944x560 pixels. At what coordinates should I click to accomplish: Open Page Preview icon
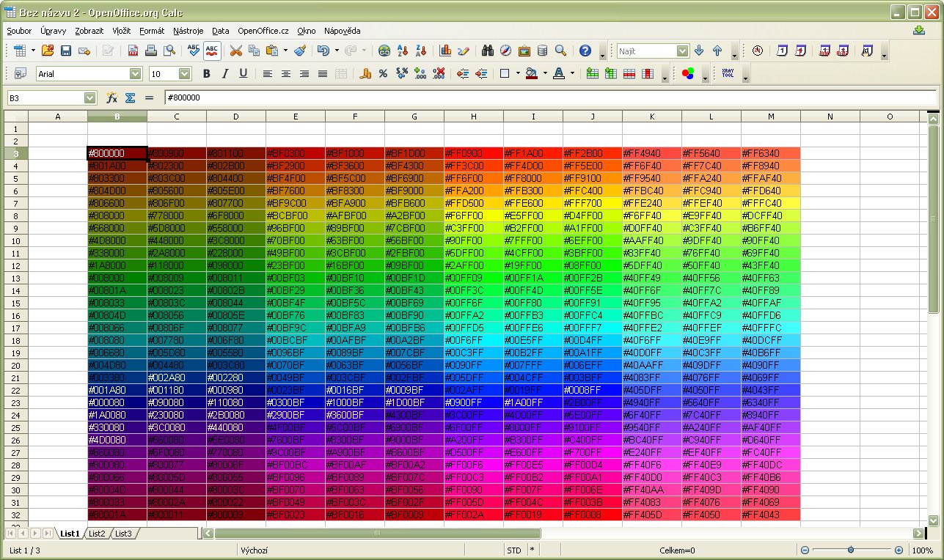pyautogui.click(x=169, y=51)
